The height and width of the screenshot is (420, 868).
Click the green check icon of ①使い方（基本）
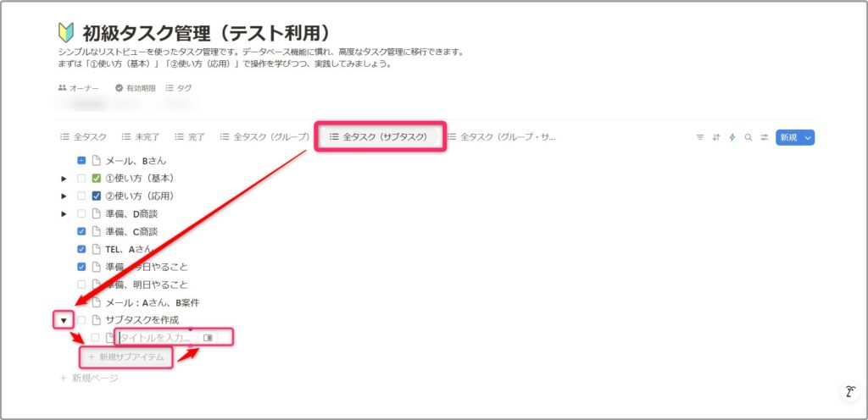97,179
